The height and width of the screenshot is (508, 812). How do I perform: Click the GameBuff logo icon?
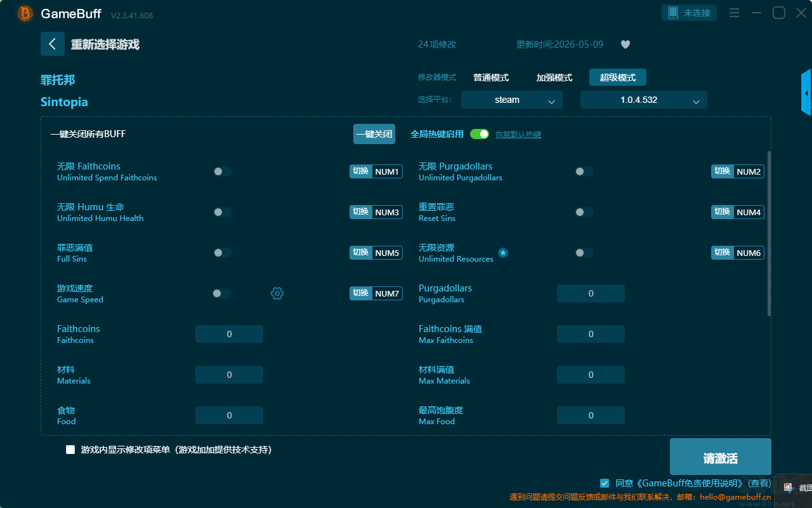point(25,13)
